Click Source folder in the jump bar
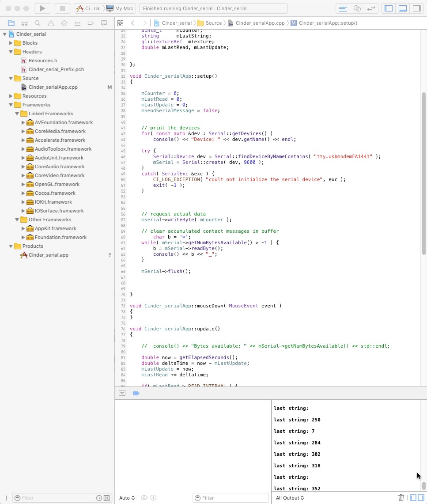 coord(209,23)
